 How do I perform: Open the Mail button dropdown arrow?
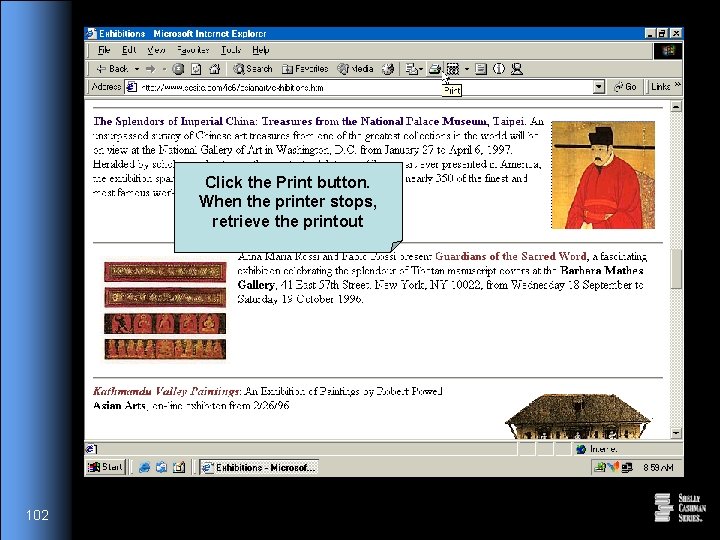(421, 69)
